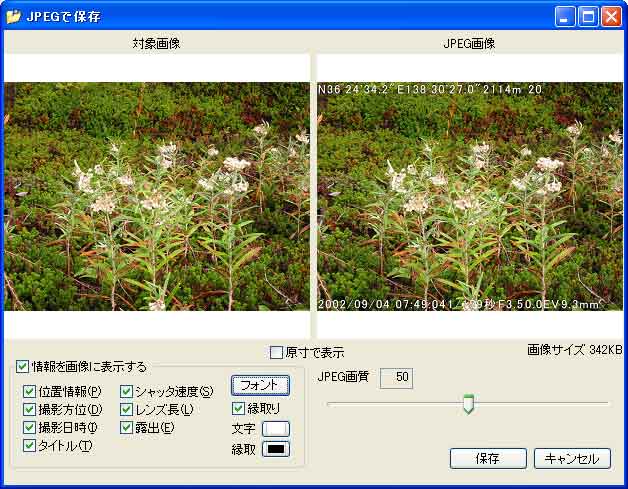Uncheck the タイトル(T) checkbox
This screenshot has width=628, height=489.
tap(30, 445)
